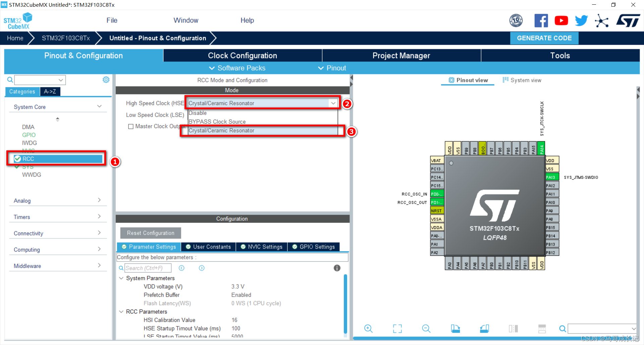Switch to the Tools tab
Image resolution: width=644 pixels, height=345 pixels.
(560, 56)
